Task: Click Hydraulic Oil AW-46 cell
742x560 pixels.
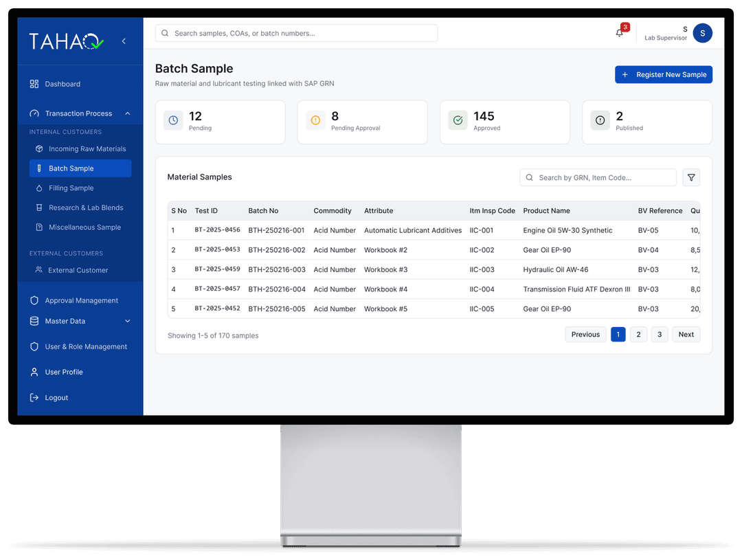Action: (556, 269)
